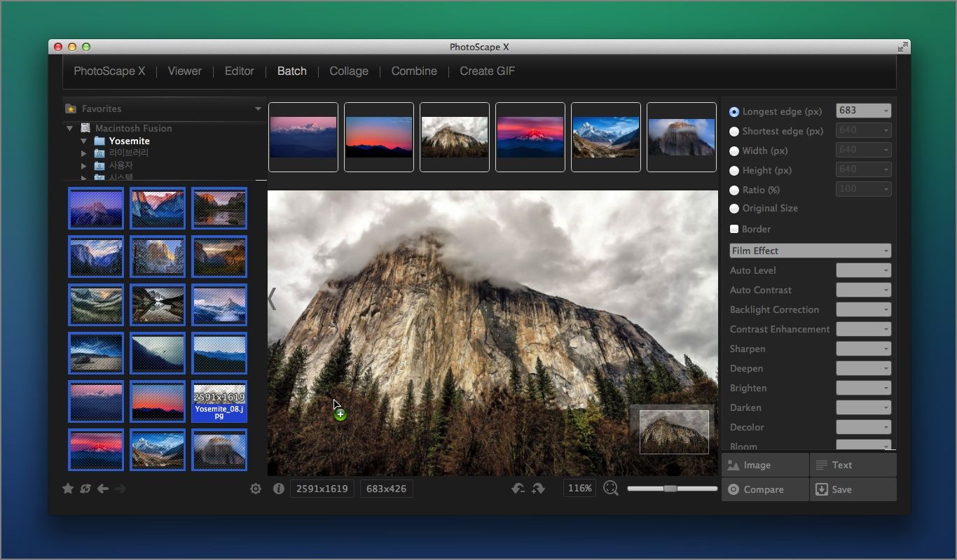Image resolution: width=957 pixels, height=560 pixels.
Task: Select the first pink mountain thumbnail in the strip
Action: pos(303,137)
